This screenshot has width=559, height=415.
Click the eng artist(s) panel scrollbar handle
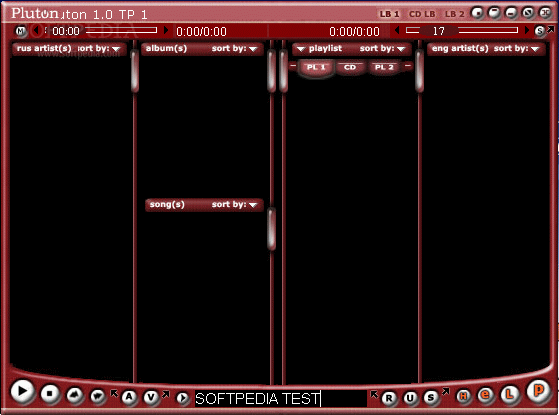point(420,71)
